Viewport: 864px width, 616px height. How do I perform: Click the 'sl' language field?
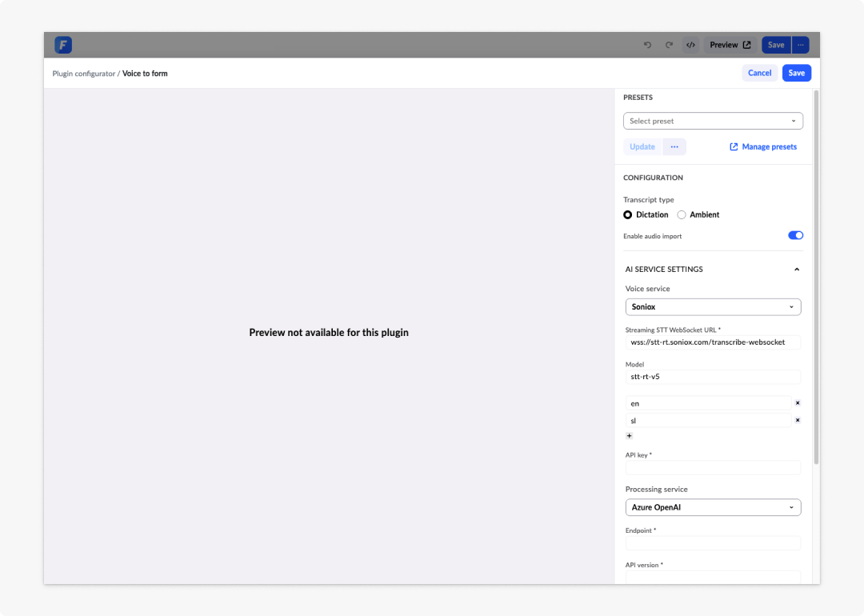point(708,421)
